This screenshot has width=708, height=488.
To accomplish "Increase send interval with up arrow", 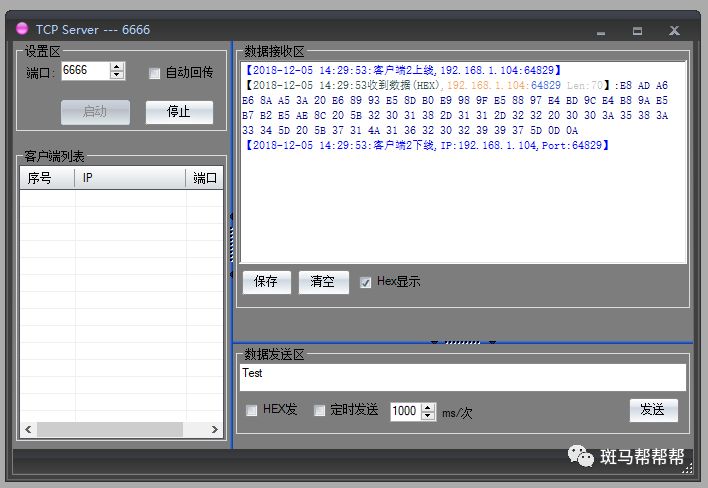I will coord(428,407).
